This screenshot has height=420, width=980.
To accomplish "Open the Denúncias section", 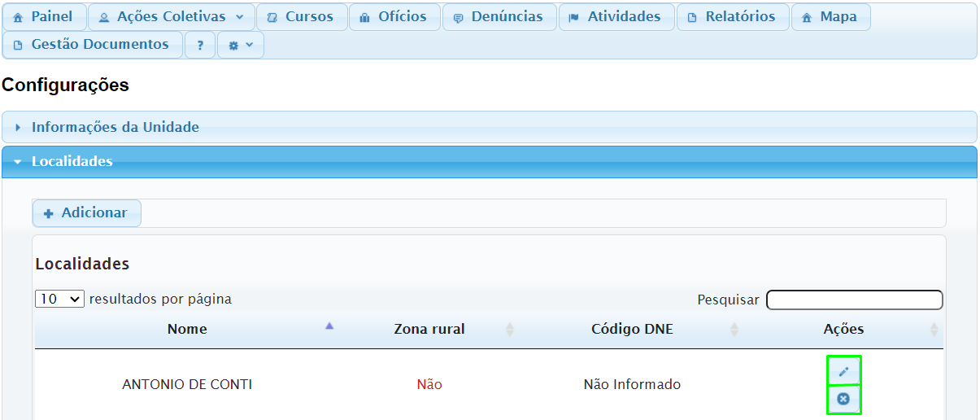I will (x=499, y=17).
